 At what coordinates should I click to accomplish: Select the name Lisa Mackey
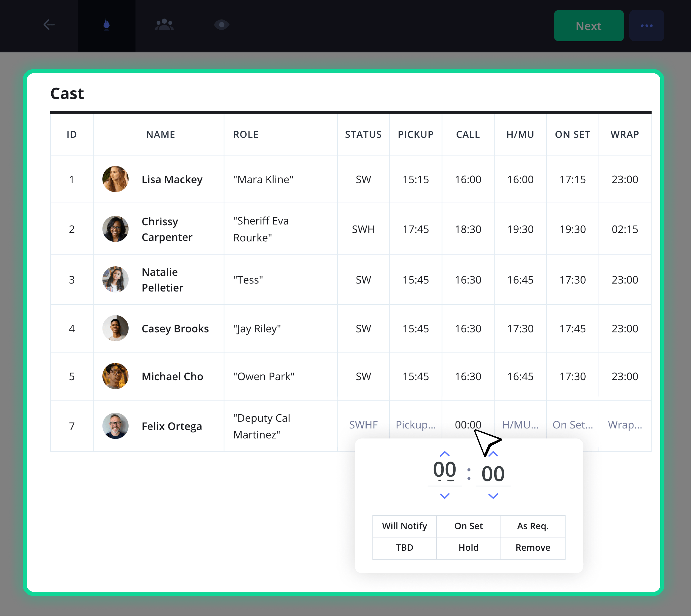coord(172,179)
